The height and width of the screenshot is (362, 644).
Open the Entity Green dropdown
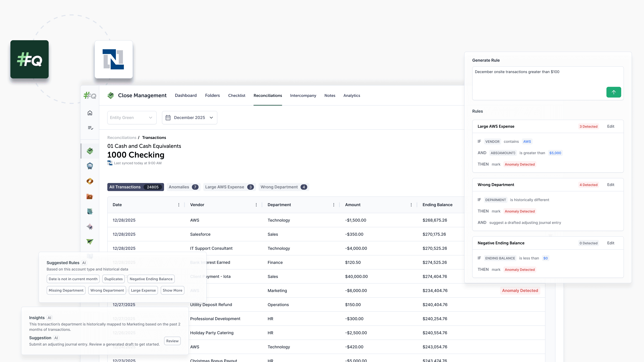click(131, 118)
